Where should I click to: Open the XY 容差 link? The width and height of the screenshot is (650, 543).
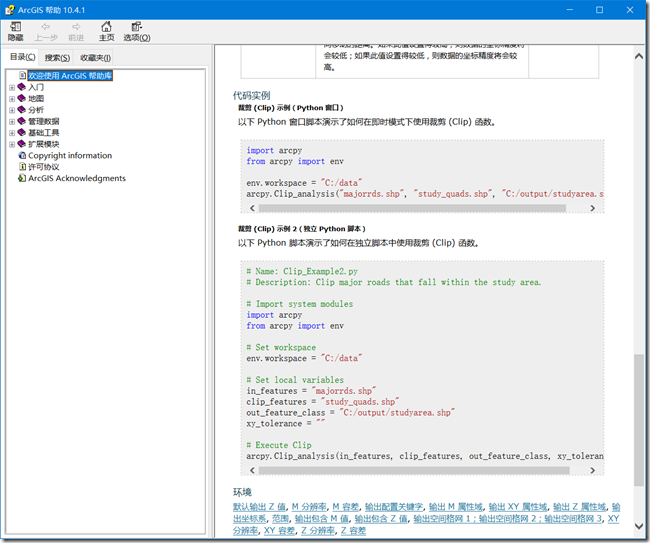(279, 530)
